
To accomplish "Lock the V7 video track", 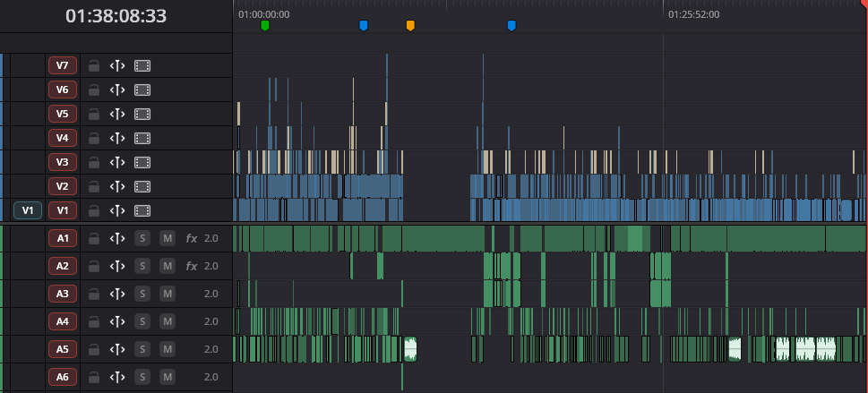I will point(94,66).
